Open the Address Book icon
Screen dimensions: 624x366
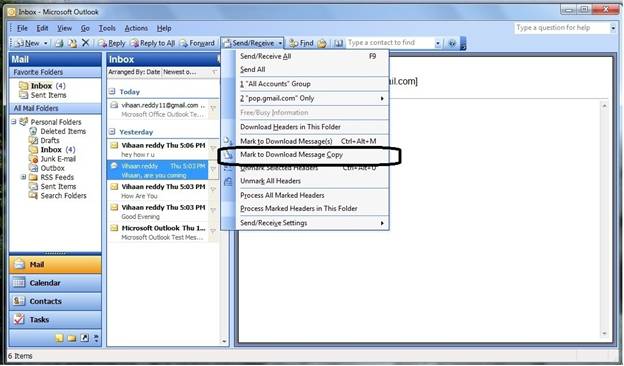(338, 43)
